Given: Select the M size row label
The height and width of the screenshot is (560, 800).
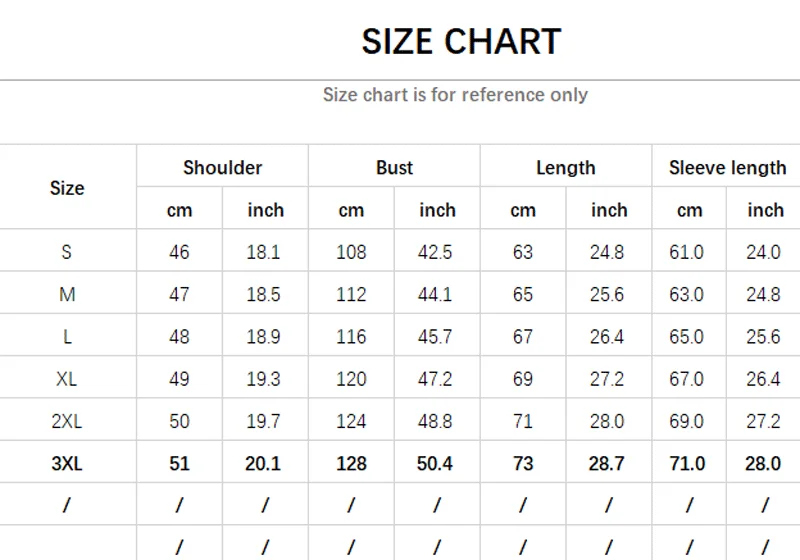Looking at the screenshot, I should (x=67, y=295).
